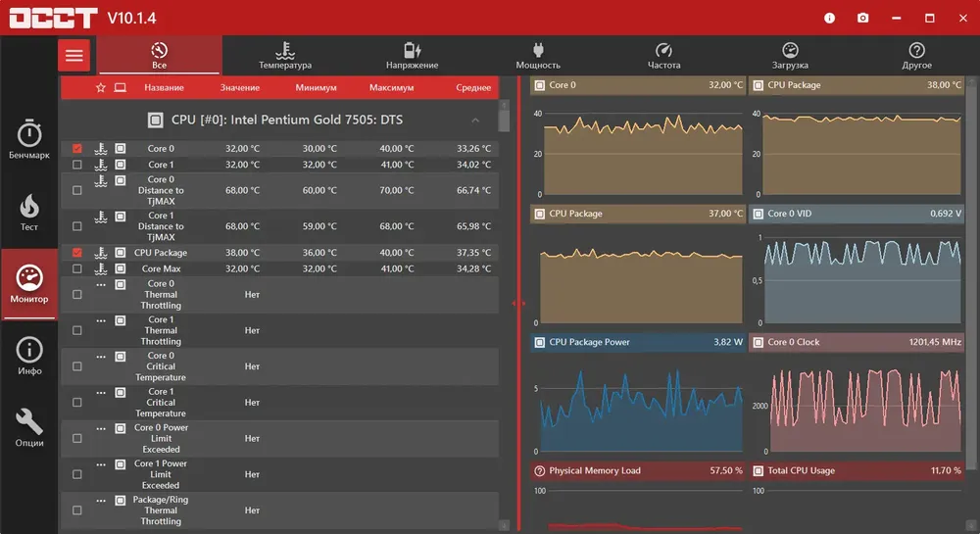Check the Core Max checkbox
980x534 pixels.
(76, 269)
